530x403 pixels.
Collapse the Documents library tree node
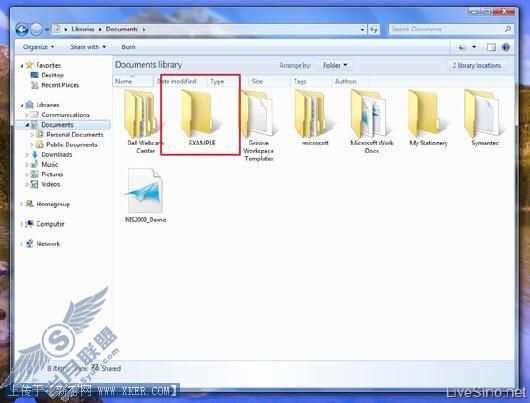[27, 125]
